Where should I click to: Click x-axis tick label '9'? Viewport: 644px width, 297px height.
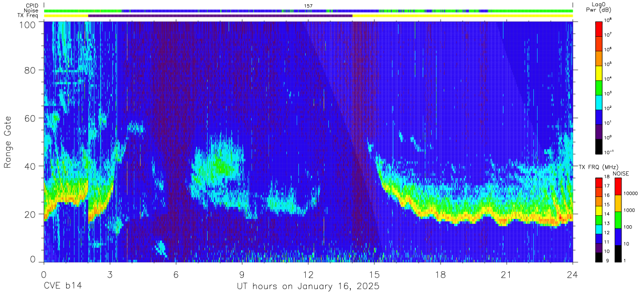[x=242, y=274]
